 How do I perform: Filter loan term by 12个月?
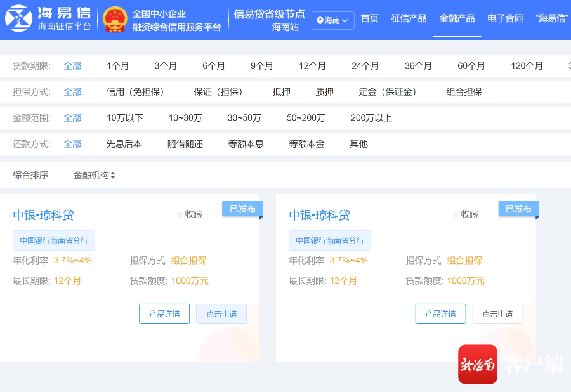(x=312, y=66)
